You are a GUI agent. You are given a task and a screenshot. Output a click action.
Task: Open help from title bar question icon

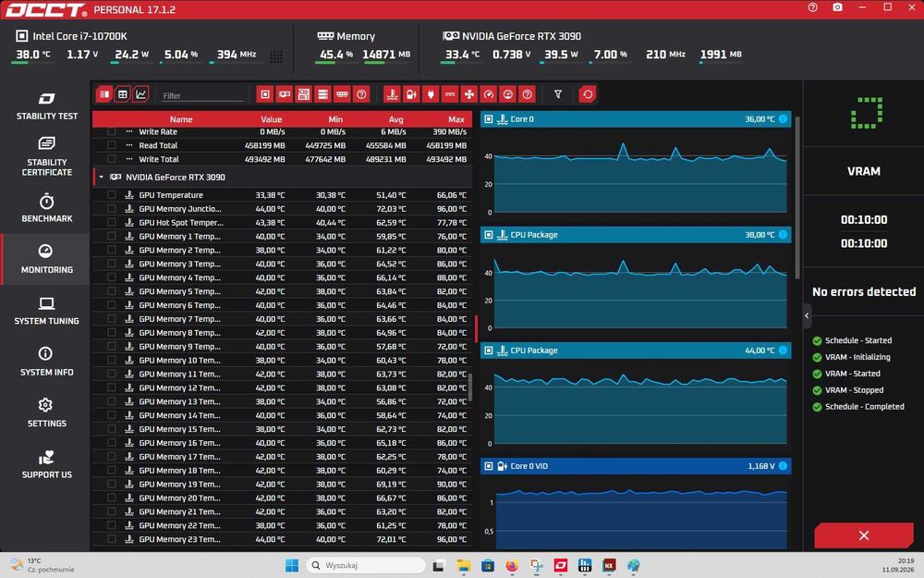coord(812,7)
